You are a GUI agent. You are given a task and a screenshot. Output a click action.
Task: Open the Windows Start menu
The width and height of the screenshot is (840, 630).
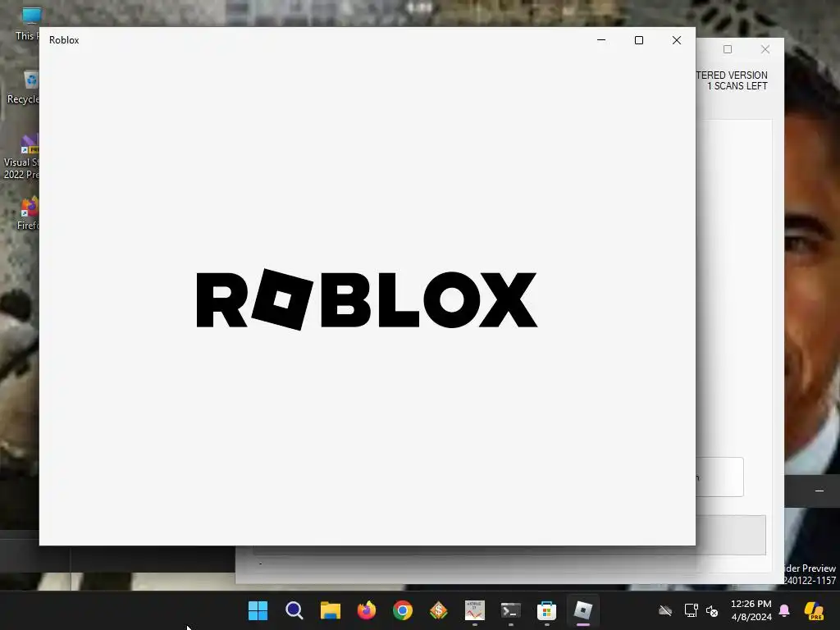click(x=258, y=610)
